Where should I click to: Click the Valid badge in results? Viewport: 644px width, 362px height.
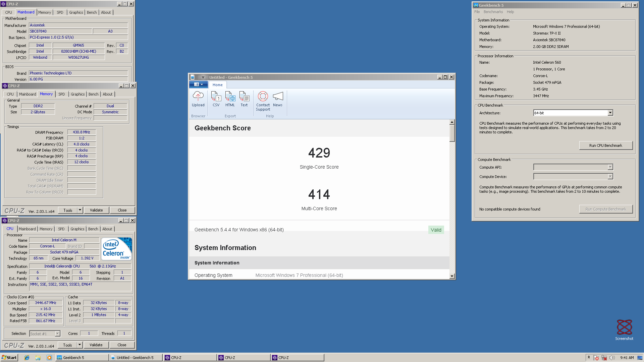[x=436, y=230]
